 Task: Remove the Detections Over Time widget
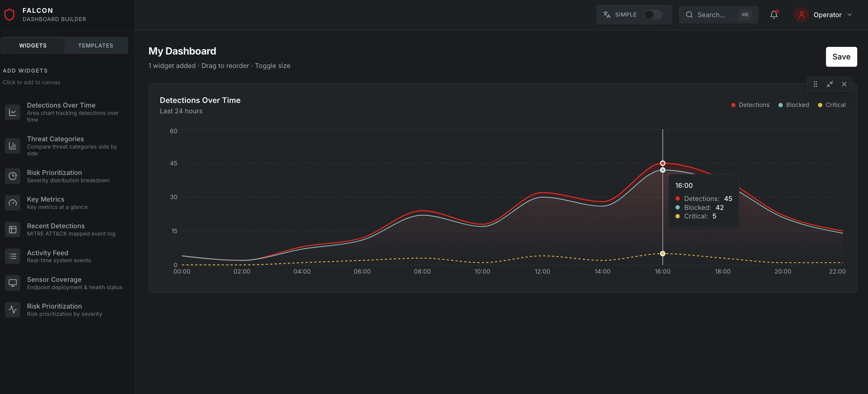tap(844, 84)
